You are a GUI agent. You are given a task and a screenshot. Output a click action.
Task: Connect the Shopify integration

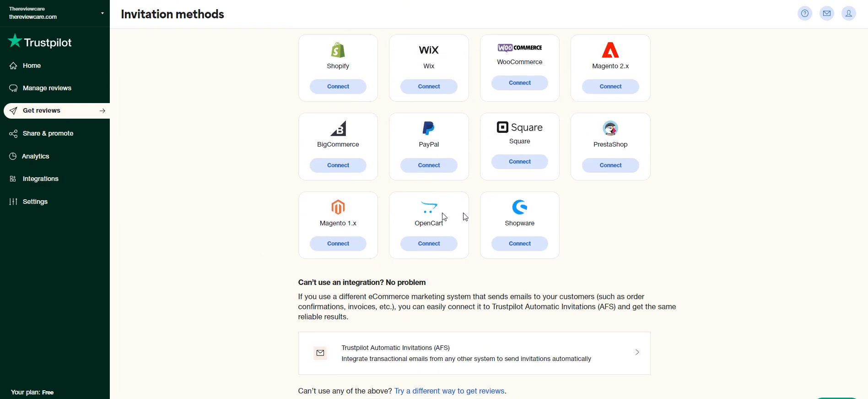click(338, 87)
